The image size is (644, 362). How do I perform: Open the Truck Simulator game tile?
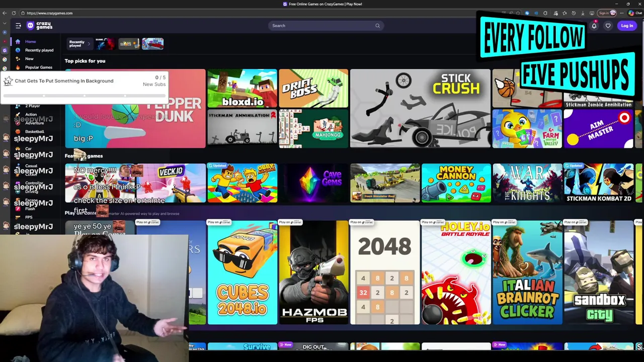[x=385, y=183]
